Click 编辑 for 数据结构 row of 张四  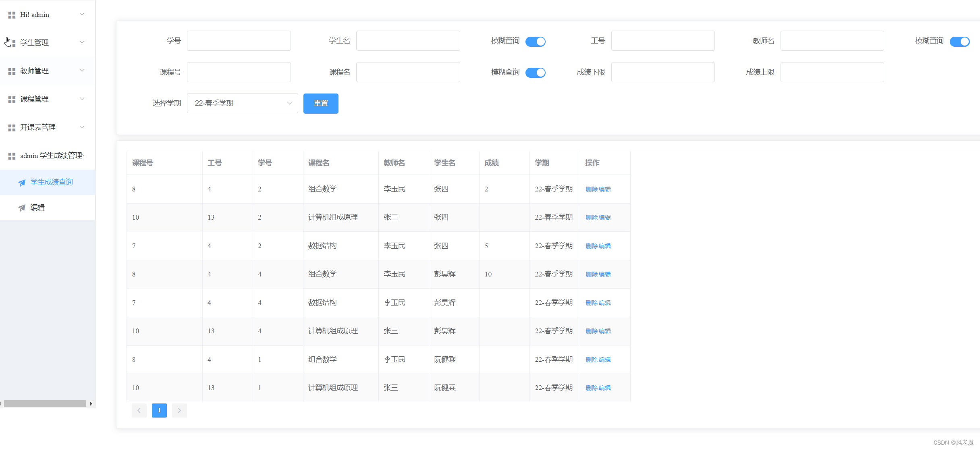605,246
